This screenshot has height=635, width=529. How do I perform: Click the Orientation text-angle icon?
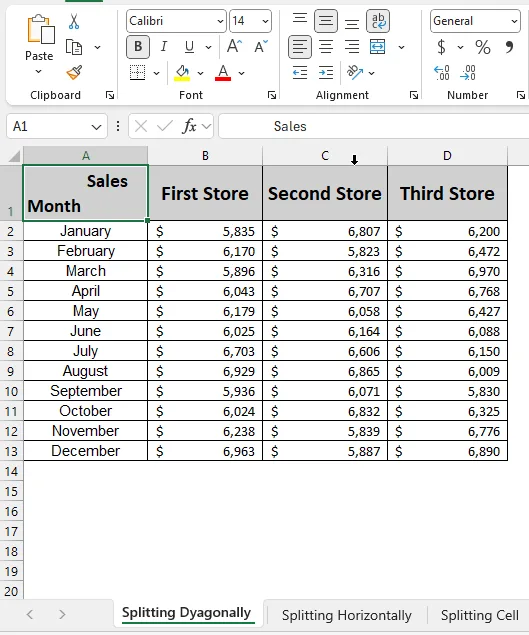click(x=355, y=73)
